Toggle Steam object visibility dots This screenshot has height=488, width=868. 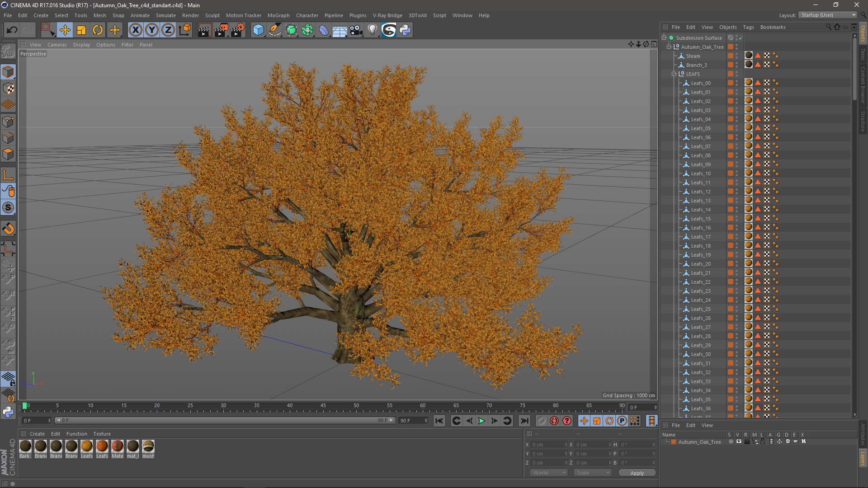coord(736,56)
